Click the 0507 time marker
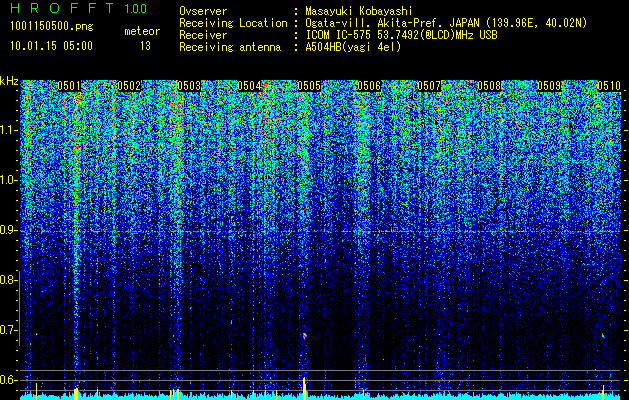 click(429, 86)
